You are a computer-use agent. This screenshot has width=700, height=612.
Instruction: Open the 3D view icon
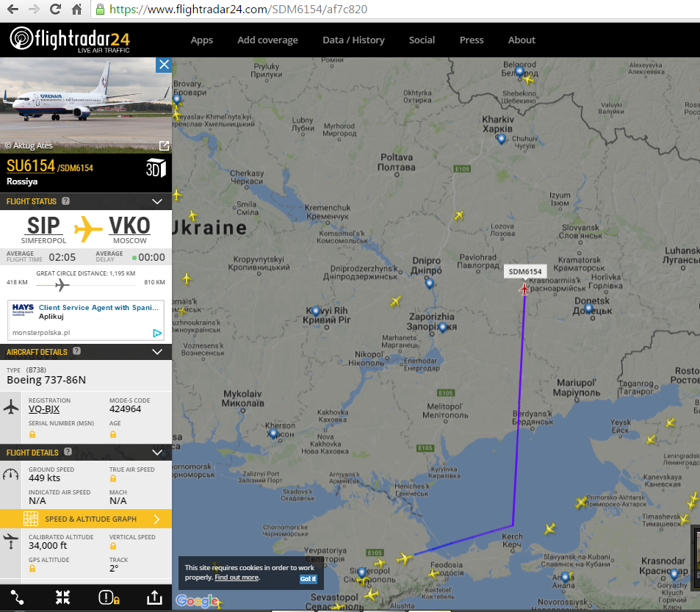156,169
